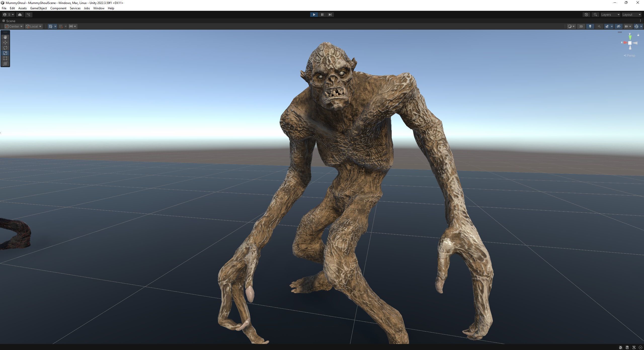Switch Persp projection label
This screenshot has height=350, width=644.
click(x=629, y=56)
